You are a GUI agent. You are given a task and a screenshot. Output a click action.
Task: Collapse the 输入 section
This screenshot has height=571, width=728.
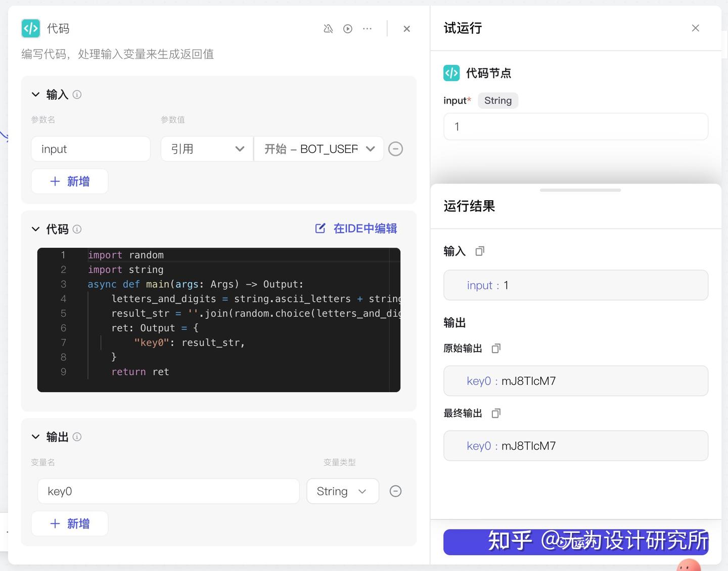coord(35,94)
